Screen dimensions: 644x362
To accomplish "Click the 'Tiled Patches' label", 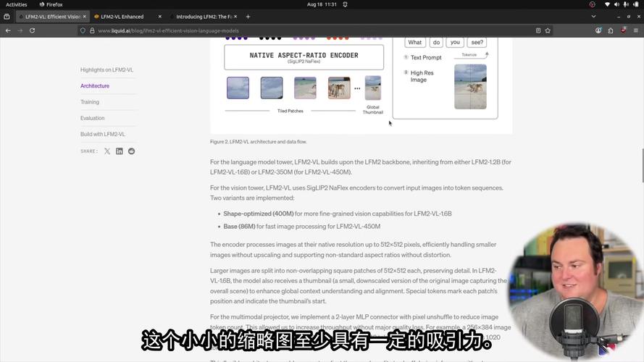I will (x=290, y=111).
